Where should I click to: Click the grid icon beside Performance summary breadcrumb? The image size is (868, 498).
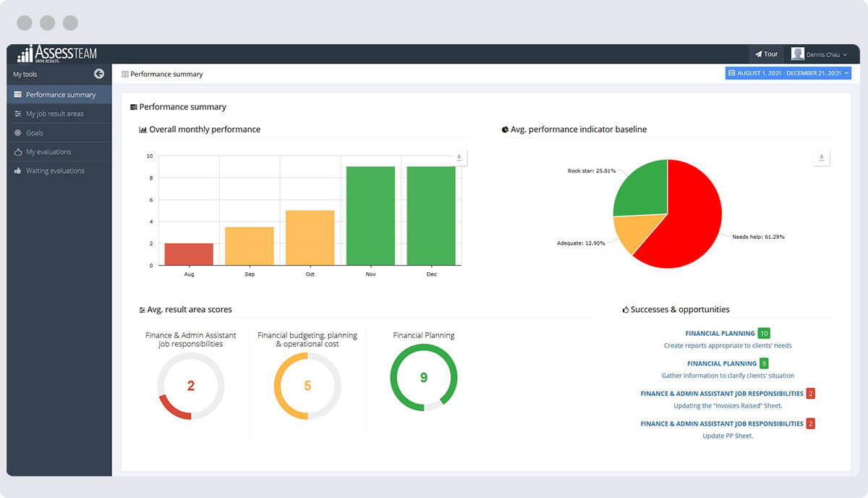[127, 74]
